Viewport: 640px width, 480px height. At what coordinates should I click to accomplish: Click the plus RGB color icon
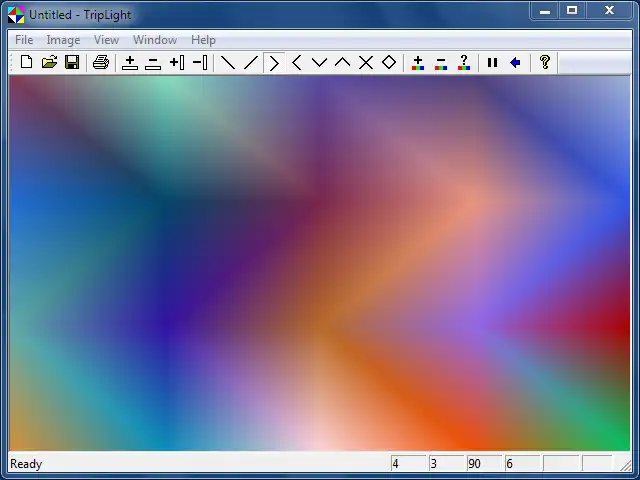(x=418, y=62)
